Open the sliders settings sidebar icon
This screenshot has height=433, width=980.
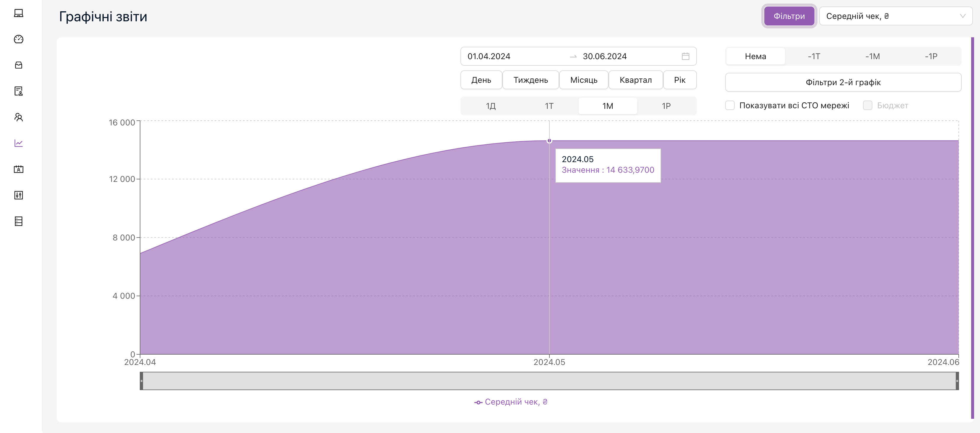(18, 196)
